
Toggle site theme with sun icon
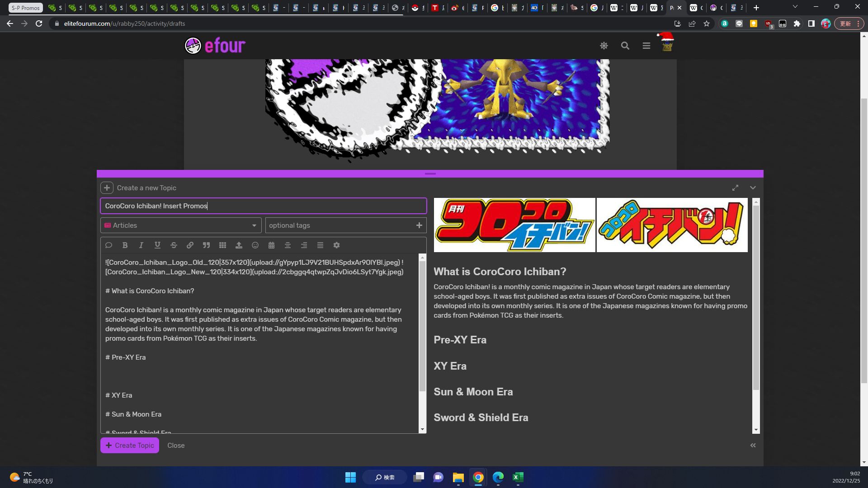tap(604, 46)
